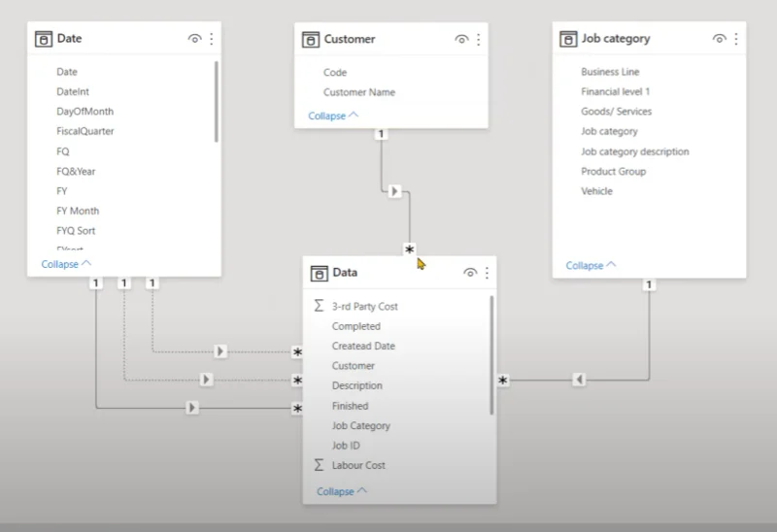Select Product Group field
The height and width of the screenshot is (532, 777).
[614, 172]
